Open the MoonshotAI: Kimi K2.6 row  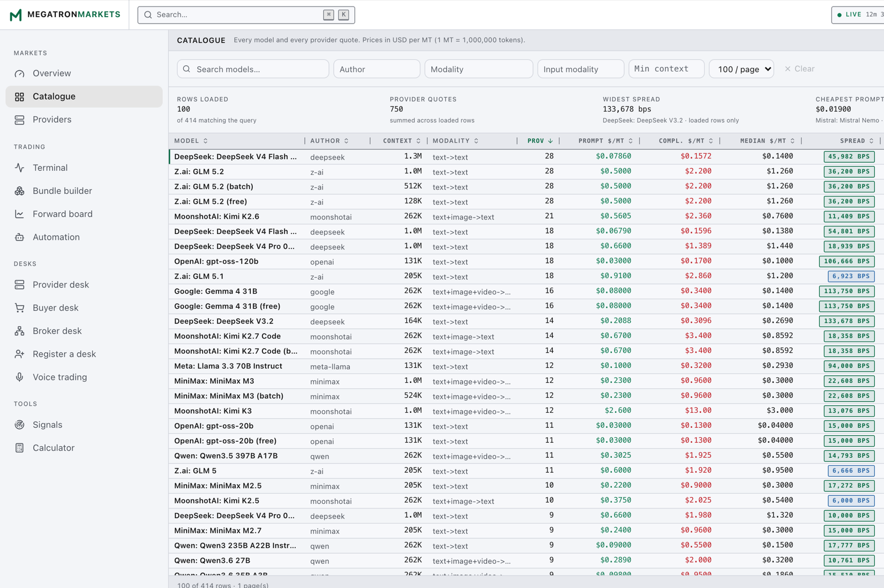[x=526, y=217]
